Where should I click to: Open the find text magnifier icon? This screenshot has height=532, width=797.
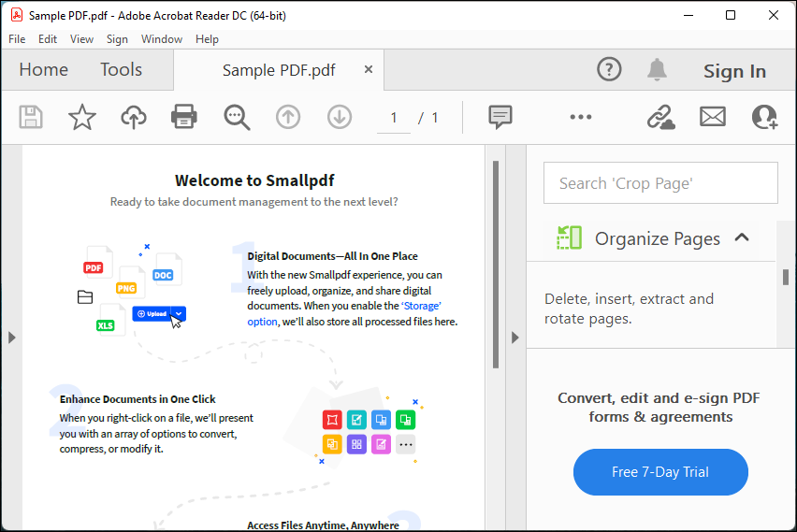237,118
